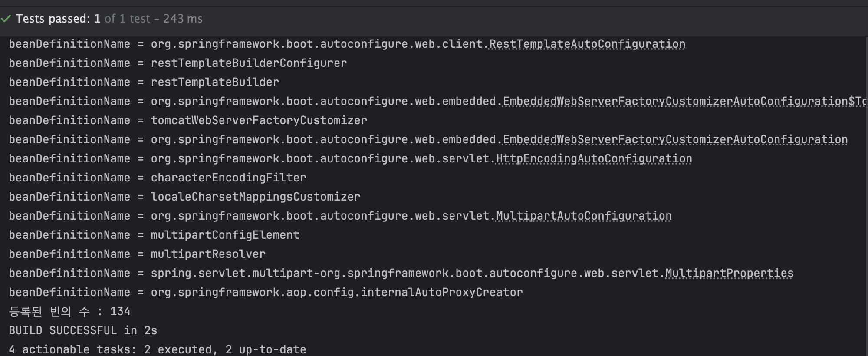Click the tomcatWebServerFactoryCustomizer output line
The image size is (868, 356).
[x=188, y=121]
